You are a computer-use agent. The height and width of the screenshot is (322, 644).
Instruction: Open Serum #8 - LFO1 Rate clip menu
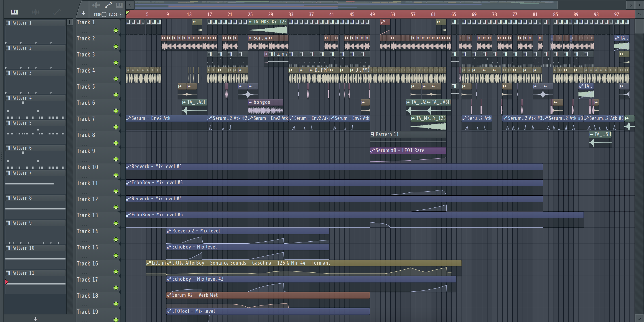coord(373,151)
